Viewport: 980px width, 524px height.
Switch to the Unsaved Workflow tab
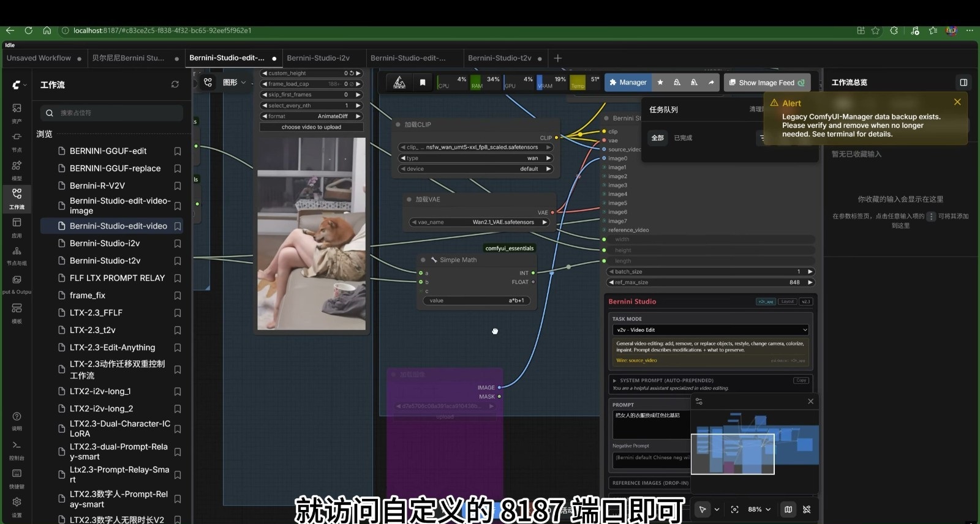click(39, 58)
